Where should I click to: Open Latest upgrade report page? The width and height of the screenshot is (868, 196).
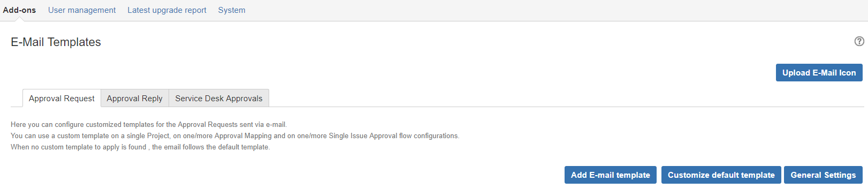(x=167, y=10)
